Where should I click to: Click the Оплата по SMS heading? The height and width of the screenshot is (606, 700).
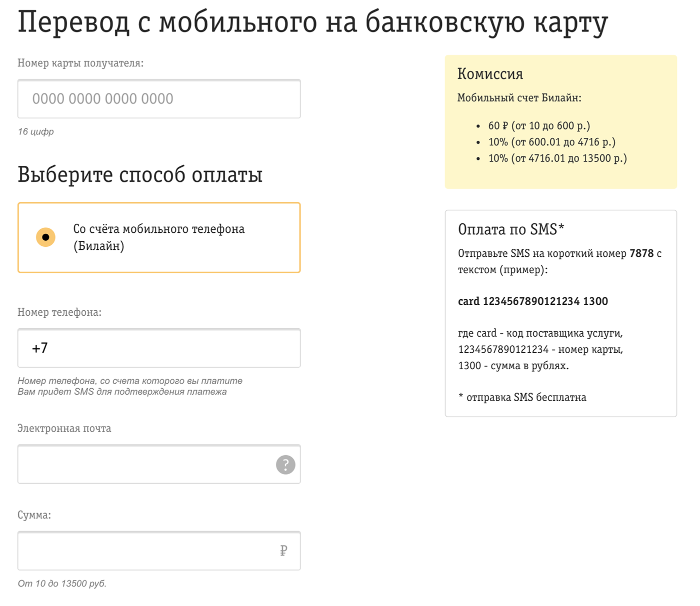(511, 229)
